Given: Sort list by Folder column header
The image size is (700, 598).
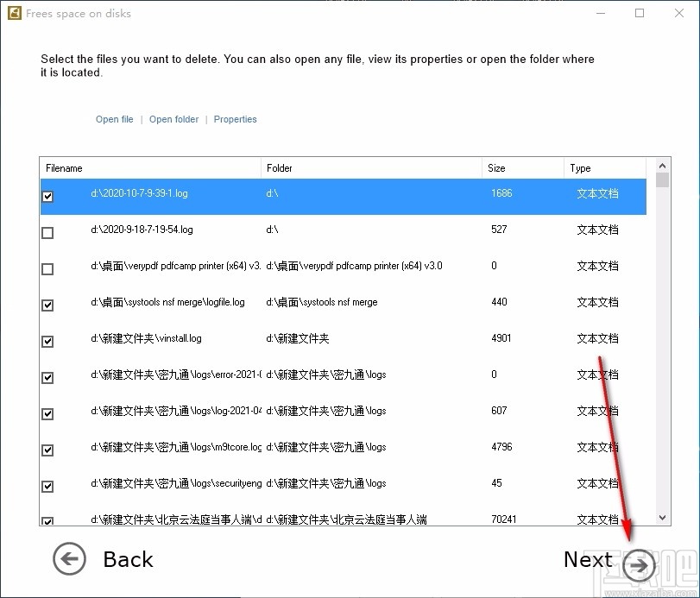Looking at the screenshot, I should tap(371, 168).
